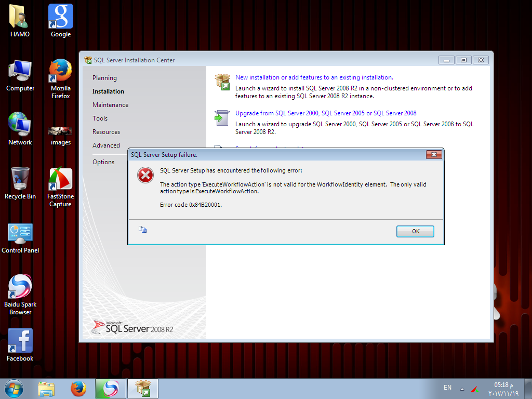Click the red error X icon
Screen dimensions: 532x399
[145, 175]
